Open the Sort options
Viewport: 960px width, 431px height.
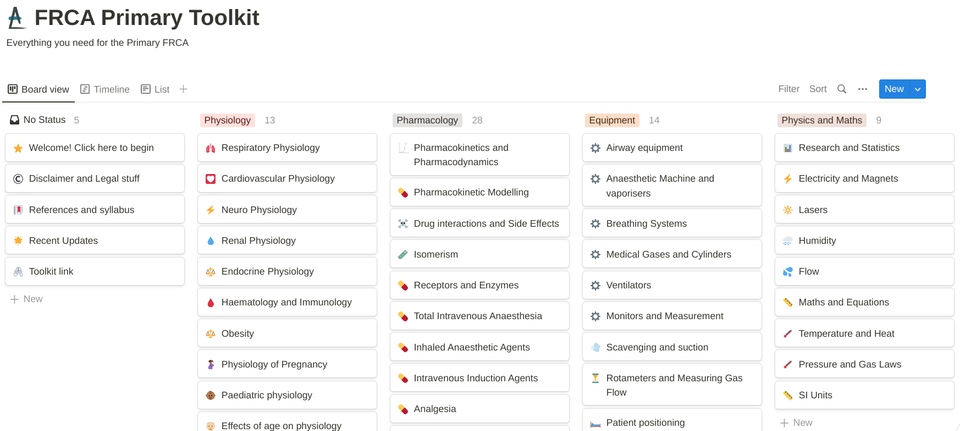tap(818, 89)
